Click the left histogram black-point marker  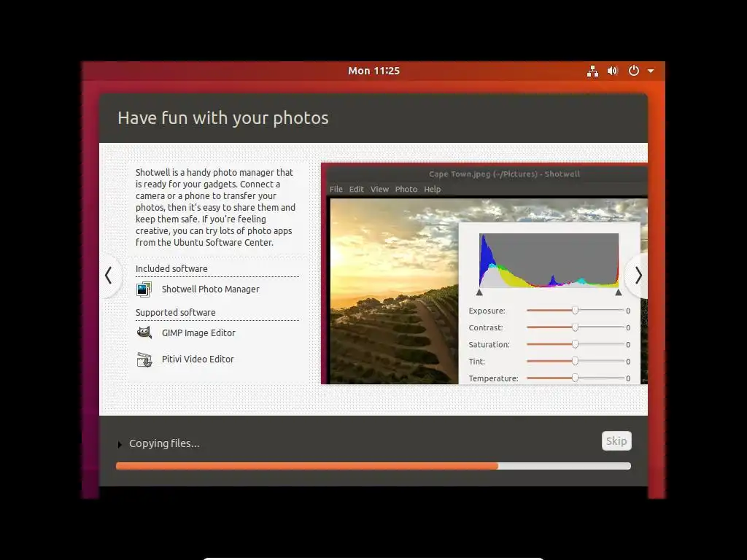pyautogui.click(x=479, y=292)
